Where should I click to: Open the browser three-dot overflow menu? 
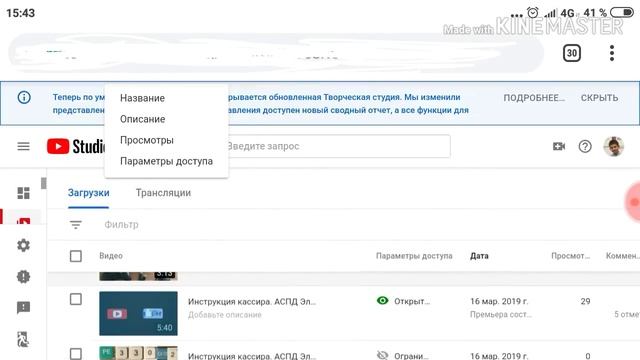611,53
